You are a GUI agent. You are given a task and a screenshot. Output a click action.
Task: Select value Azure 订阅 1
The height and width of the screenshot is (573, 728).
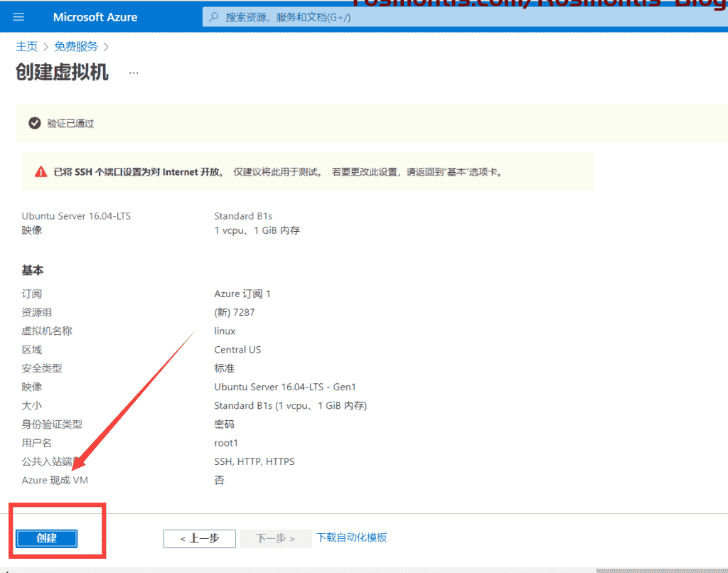click(x=242, y=294)
